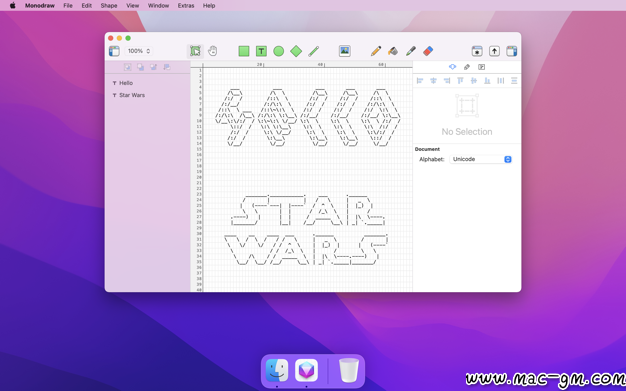Screen dimensions: 626x391
Task: Open Finder from the Dock
Action: coord(277,370)
